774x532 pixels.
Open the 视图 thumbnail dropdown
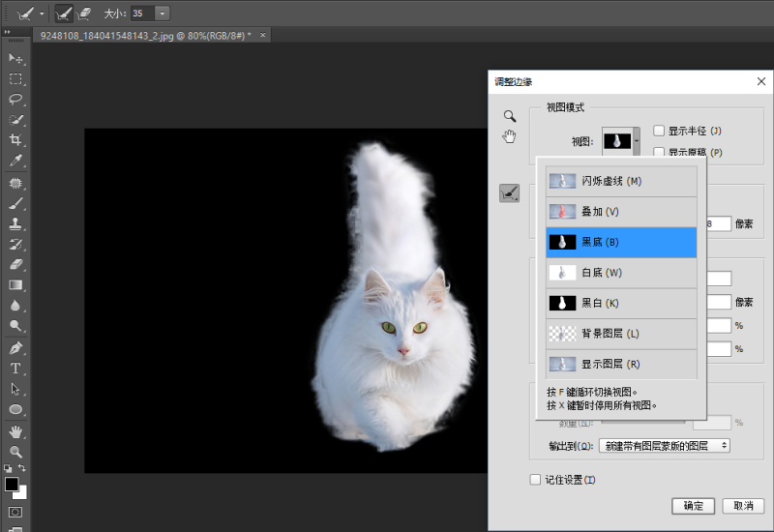point(621,141)
